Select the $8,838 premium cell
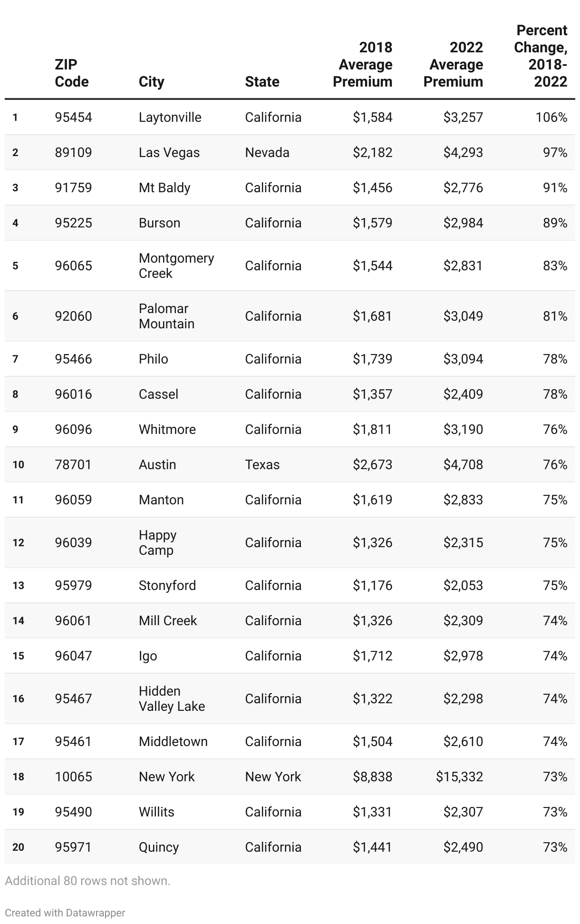Viewport: 580px width, 924px height. (x=372, y=777)
